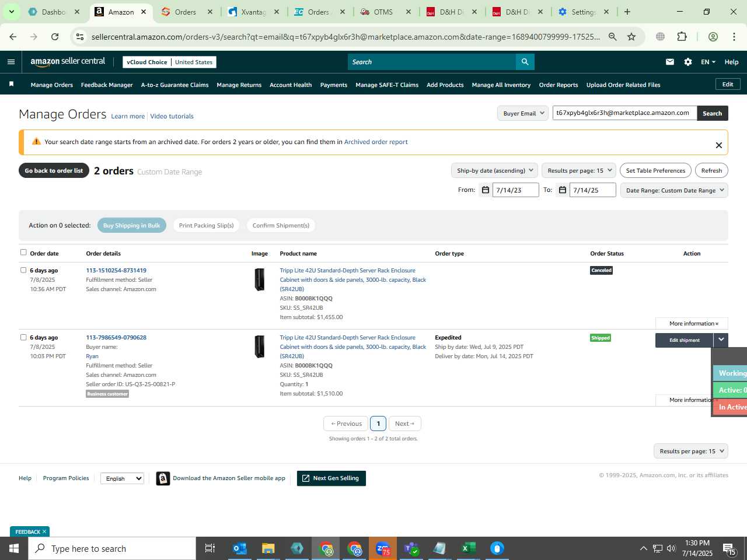This screenshot has height=560, width=747.
Task: Open Manage Orders in the nav bar
Action: point(52,85)
